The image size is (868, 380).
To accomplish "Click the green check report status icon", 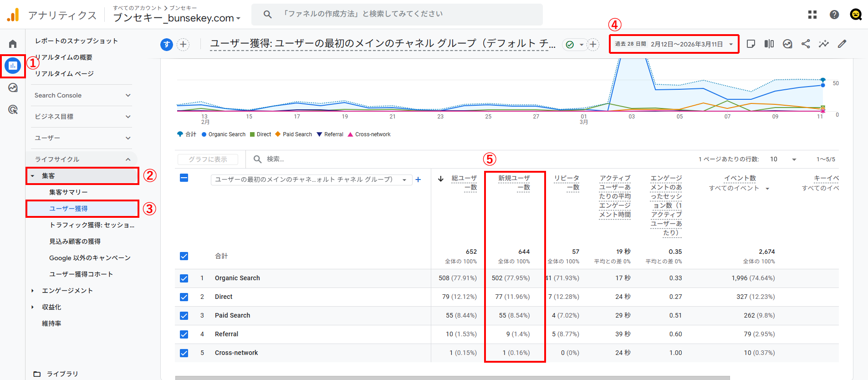I will [x=570, y=44].
